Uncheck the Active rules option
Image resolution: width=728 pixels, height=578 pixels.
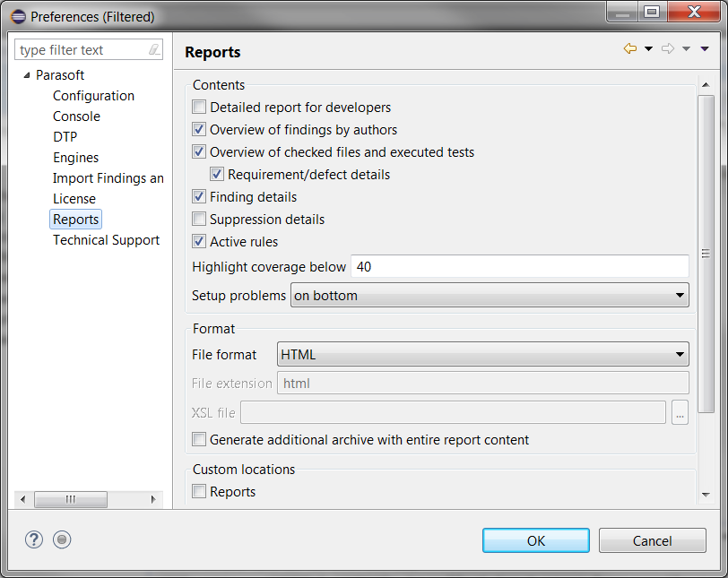coord(199,242)
